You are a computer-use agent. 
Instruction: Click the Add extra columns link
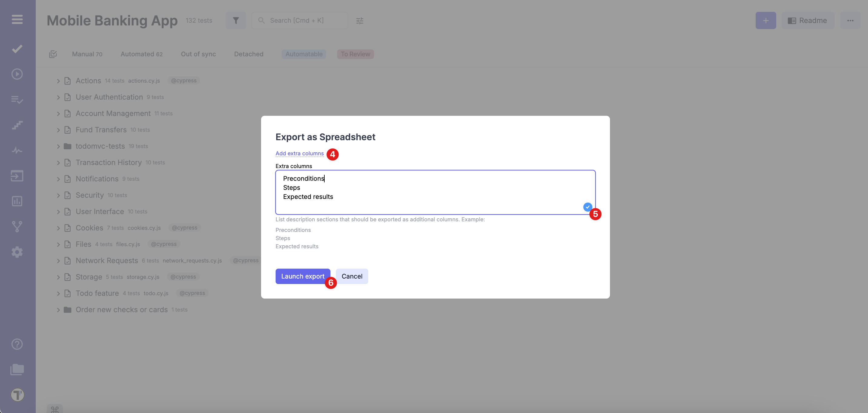(x=299, y=153)
